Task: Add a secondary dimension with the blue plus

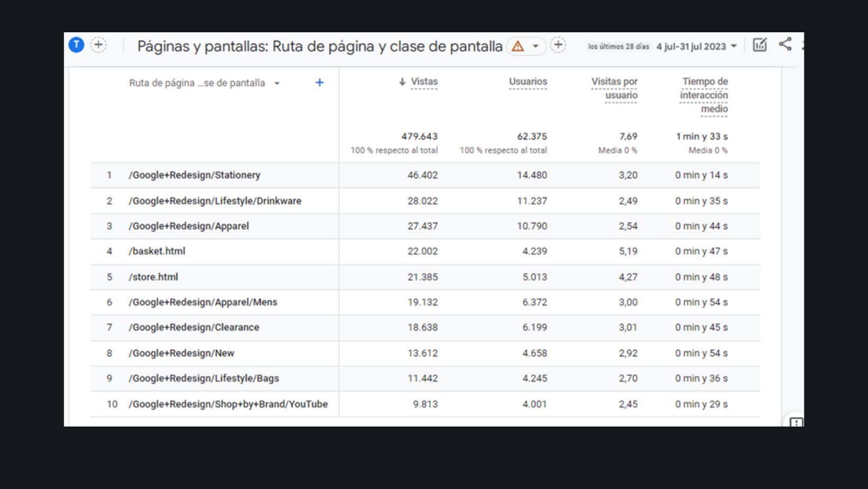Action: pyautogui.click(x=319, y=83)
